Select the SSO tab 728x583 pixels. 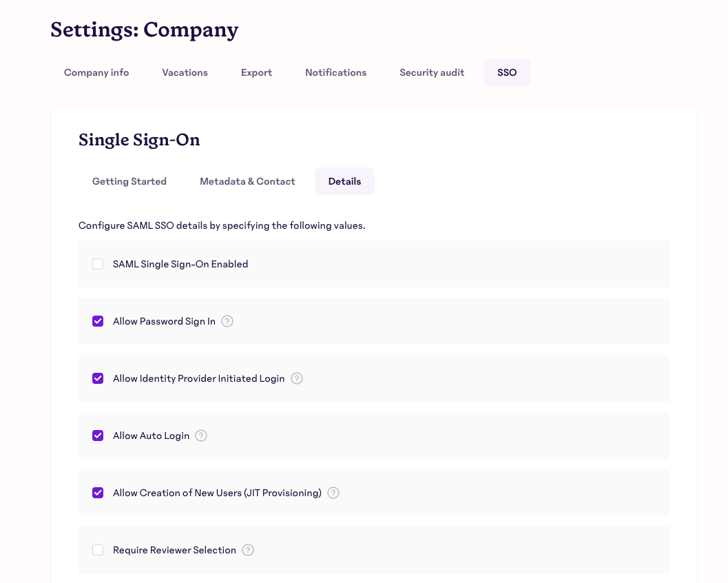(507, 72)
